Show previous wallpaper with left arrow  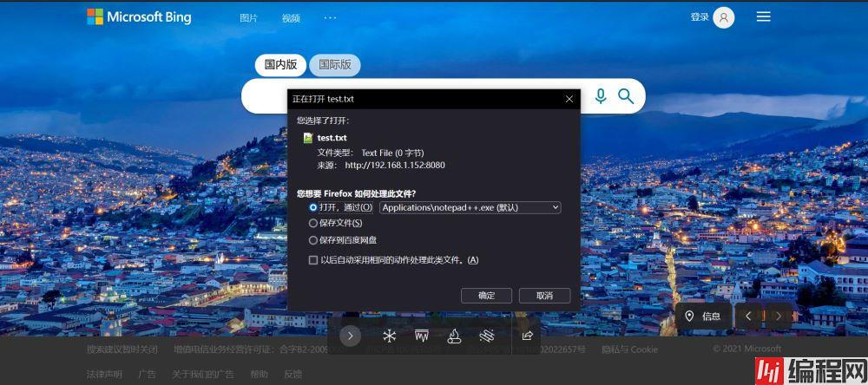pos(748,316)
